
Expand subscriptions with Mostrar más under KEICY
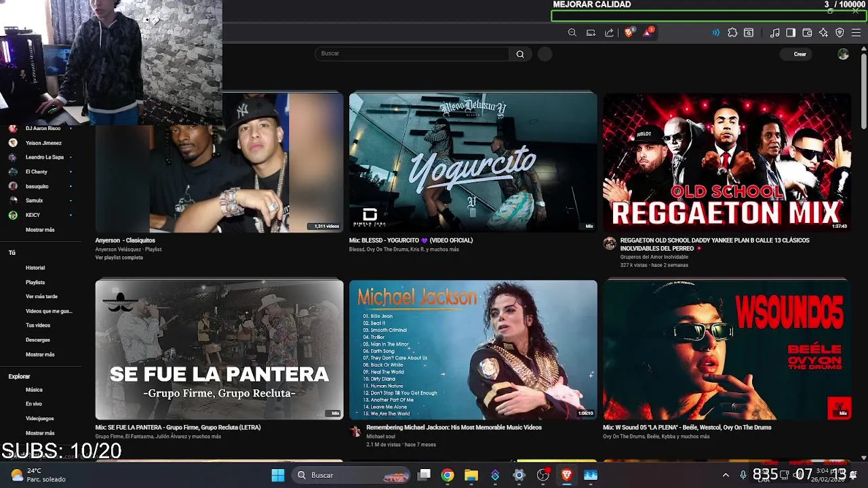[40, 230]
